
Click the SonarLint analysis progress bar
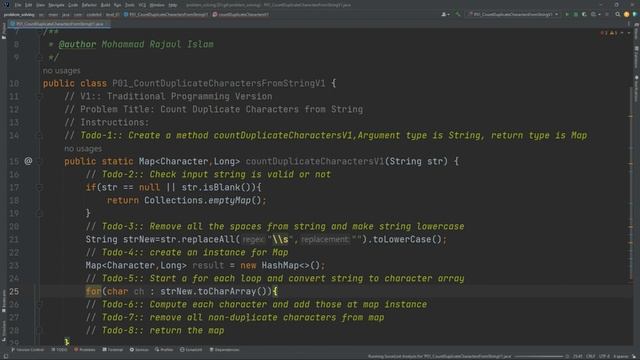[x=539, y=356]
